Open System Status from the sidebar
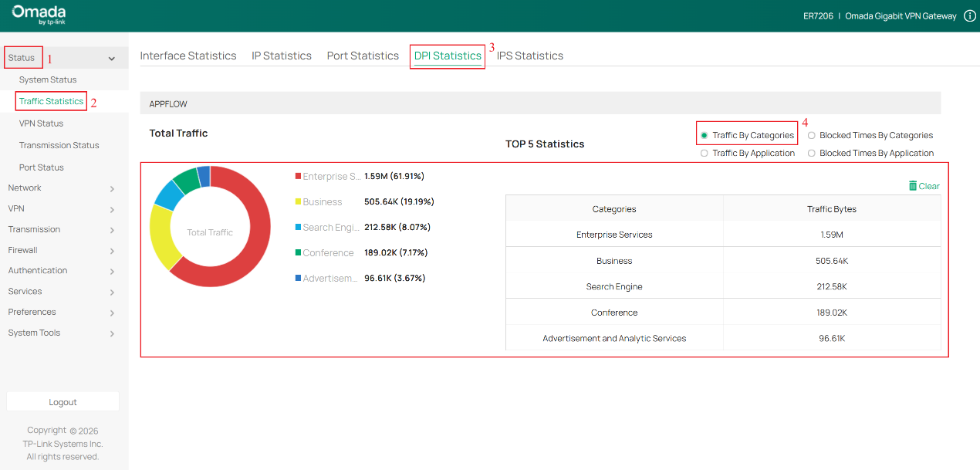 (48, 79)
